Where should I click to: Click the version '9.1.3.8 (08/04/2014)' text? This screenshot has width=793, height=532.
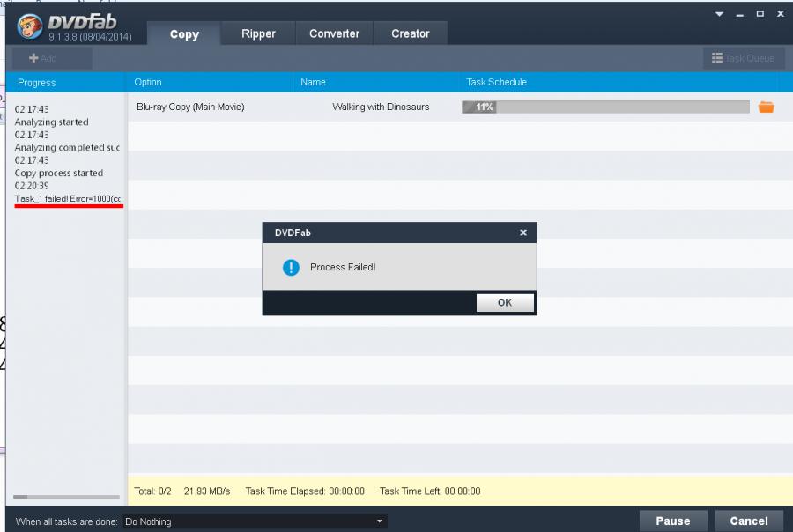click(x=90, y=37)
